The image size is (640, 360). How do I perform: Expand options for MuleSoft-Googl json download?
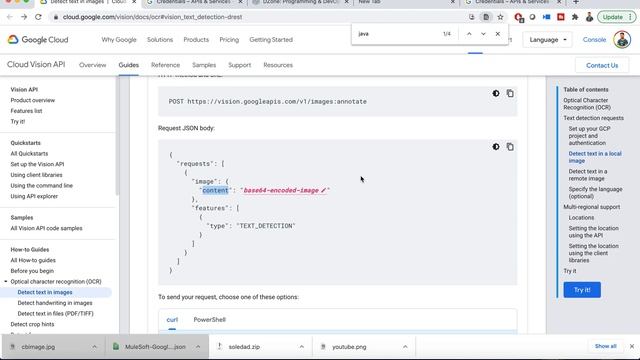coord(198,347)
